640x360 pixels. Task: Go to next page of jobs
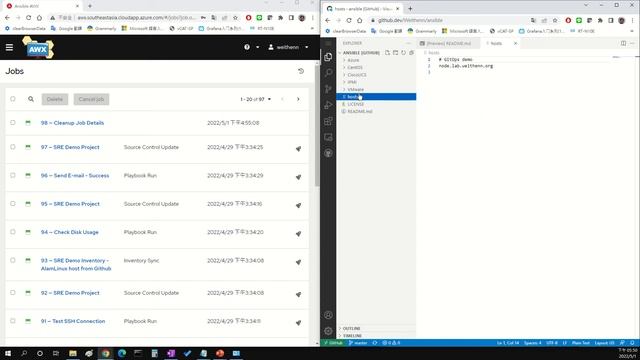[298, 99]
